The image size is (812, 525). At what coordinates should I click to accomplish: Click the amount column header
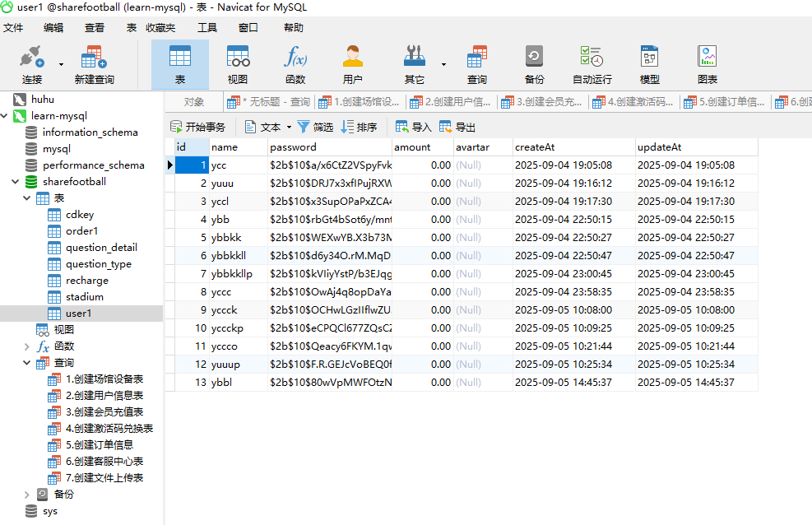coord(423,147)
